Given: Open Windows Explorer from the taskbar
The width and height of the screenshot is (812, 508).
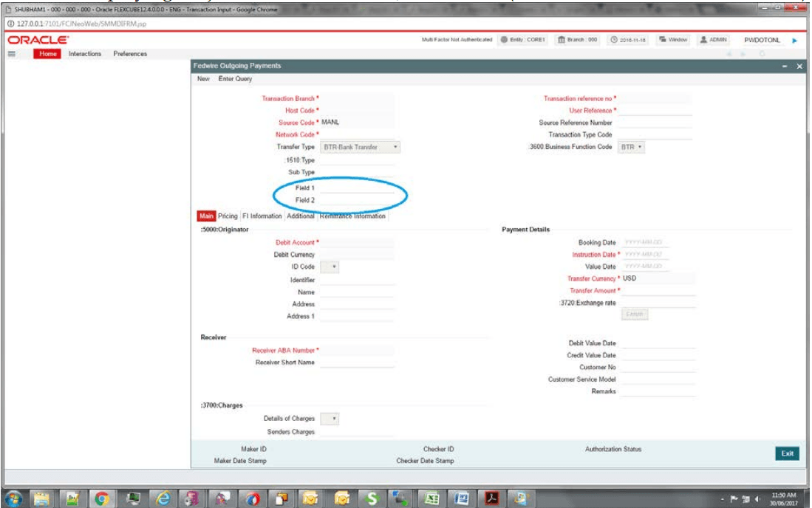Looking at the screenshot, I should (41, 498).
